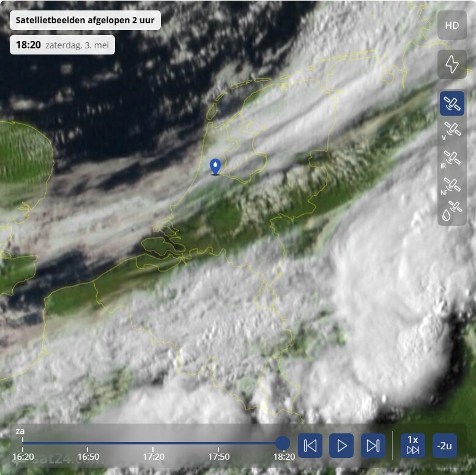Click the Satellietbeelden afgelopen 2 uur label

pos(85,20)
